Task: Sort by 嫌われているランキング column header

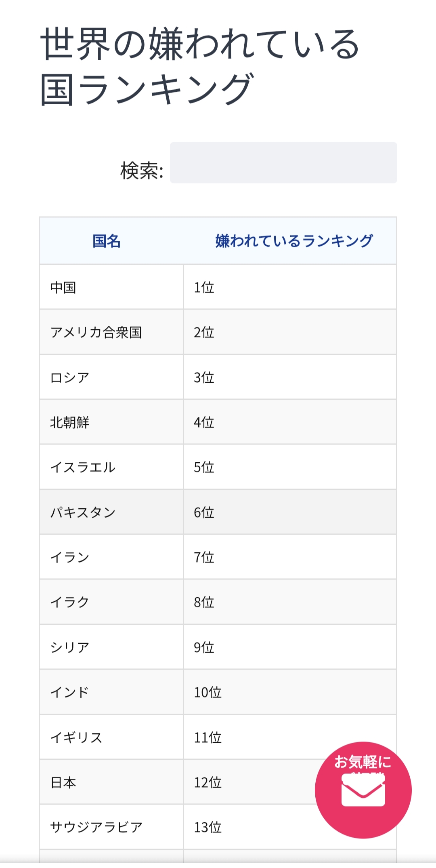Action: tap(294, 241)
